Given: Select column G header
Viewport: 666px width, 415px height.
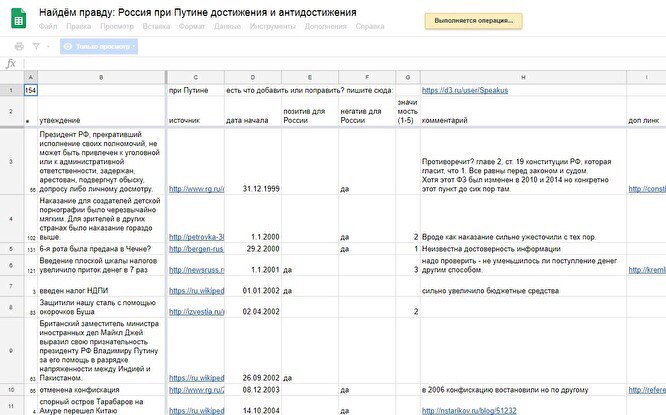Looking at the screenshot, I should tap(408, 77).
